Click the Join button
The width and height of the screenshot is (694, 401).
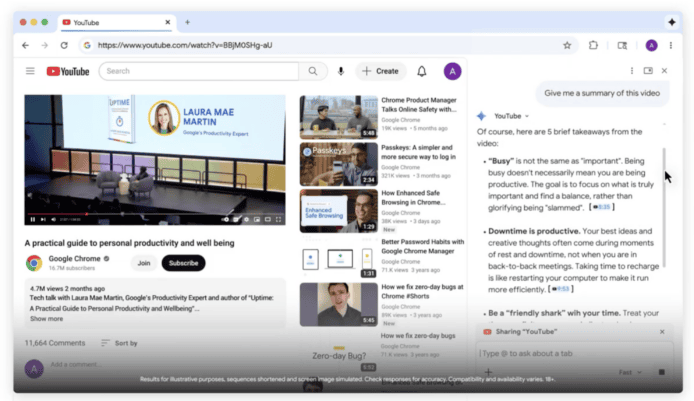coord(144,263)
